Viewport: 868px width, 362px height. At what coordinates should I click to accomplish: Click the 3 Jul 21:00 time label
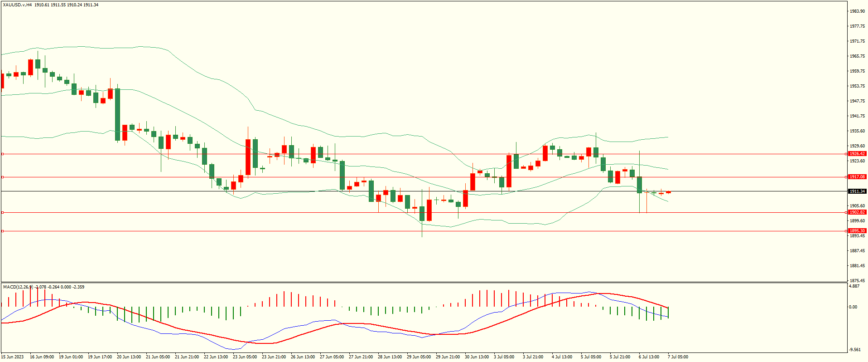point(533,357)
